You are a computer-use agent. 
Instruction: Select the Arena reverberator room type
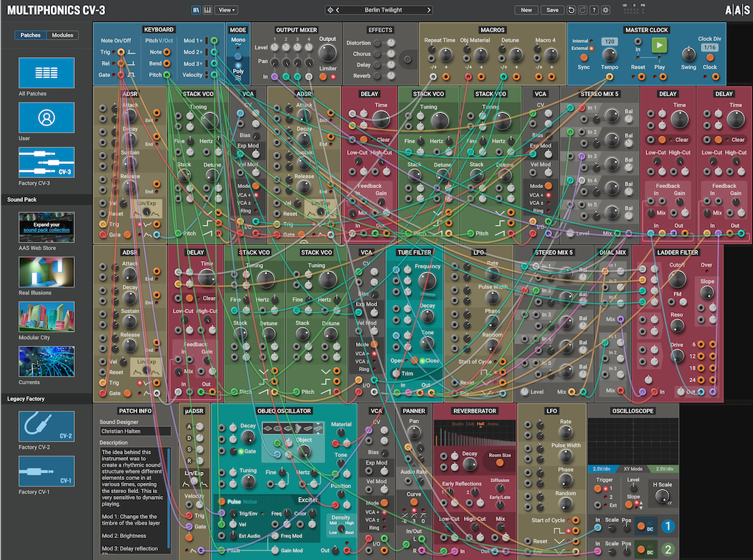pyautogui.click(x=493, y=424)
